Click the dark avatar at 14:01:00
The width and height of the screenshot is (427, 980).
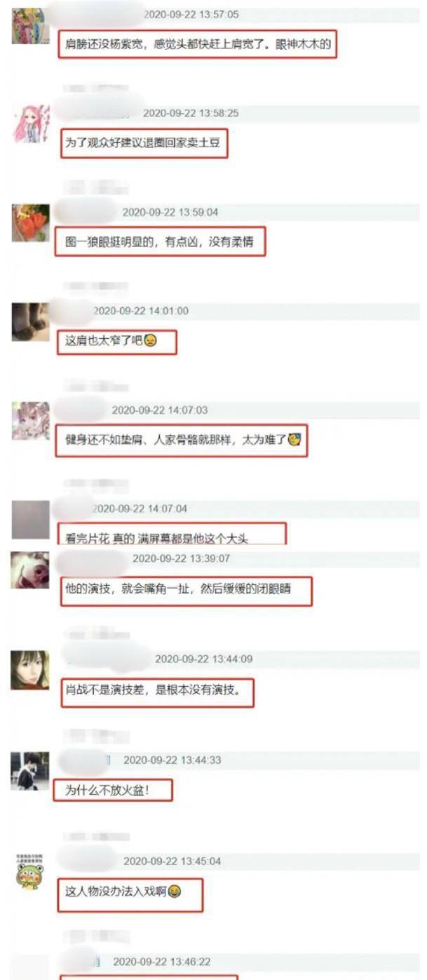click(30, 322)
